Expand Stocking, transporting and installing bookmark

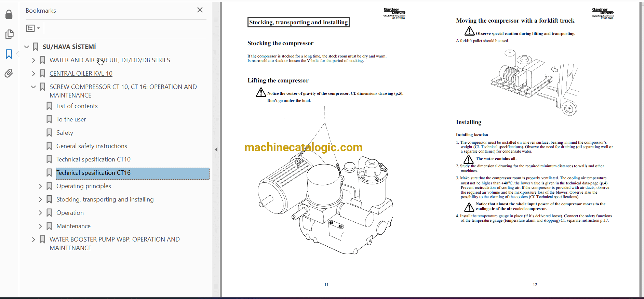[x=40, y=199]
